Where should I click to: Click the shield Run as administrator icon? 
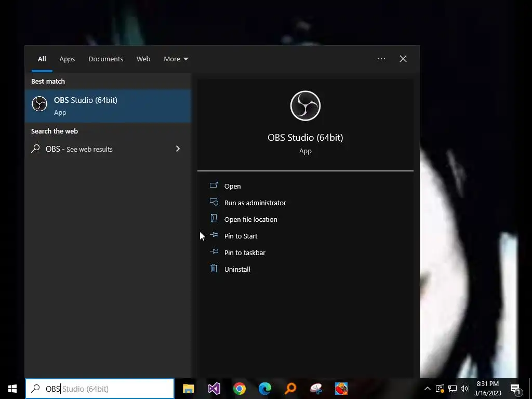coord(214,202)
